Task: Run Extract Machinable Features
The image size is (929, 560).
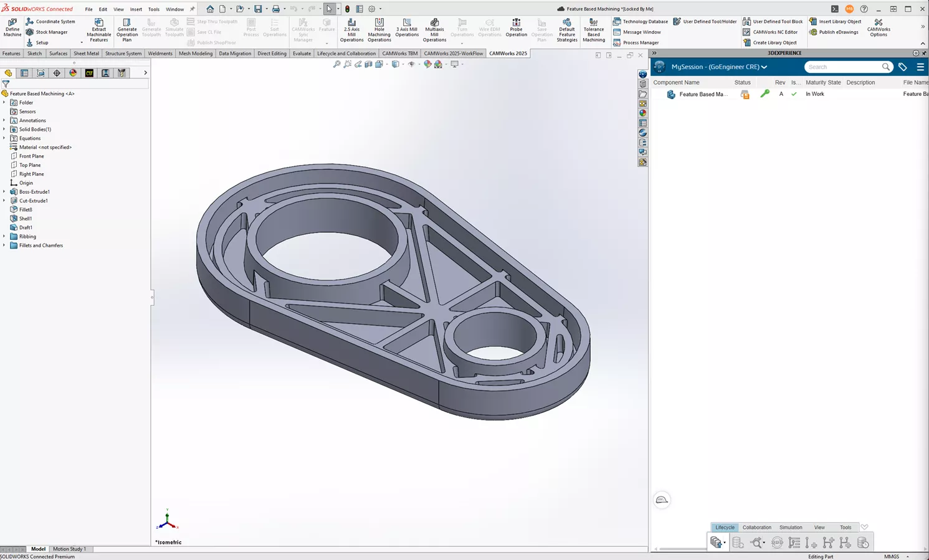Action: (98, 30)
